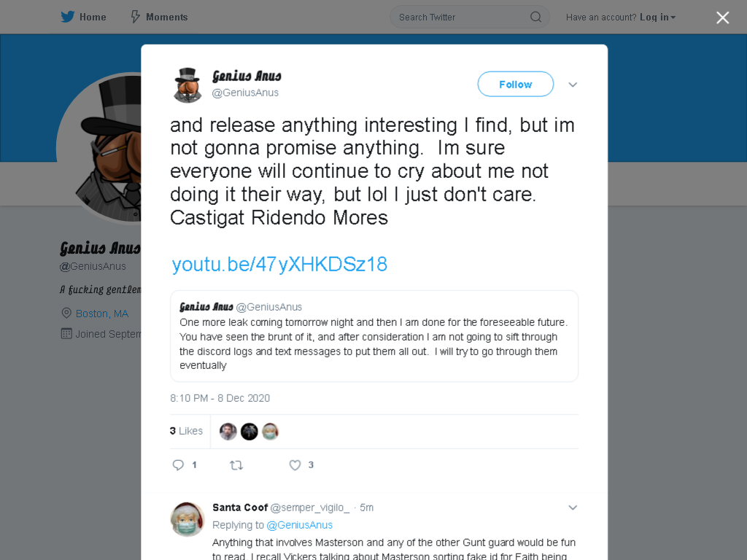
Task: Click the Twitter bird Home icon
Action: [x=68, y=17]
